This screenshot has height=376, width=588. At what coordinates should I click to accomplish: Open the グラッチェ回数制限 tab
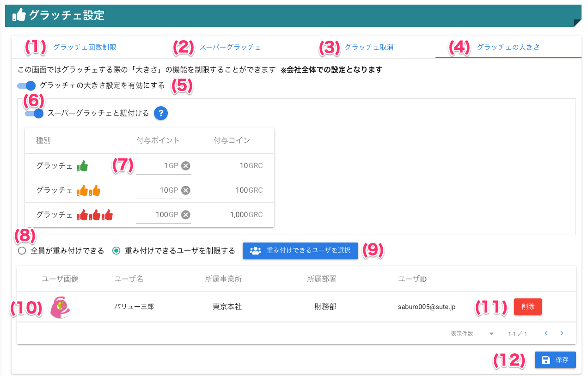click(85, 47)
